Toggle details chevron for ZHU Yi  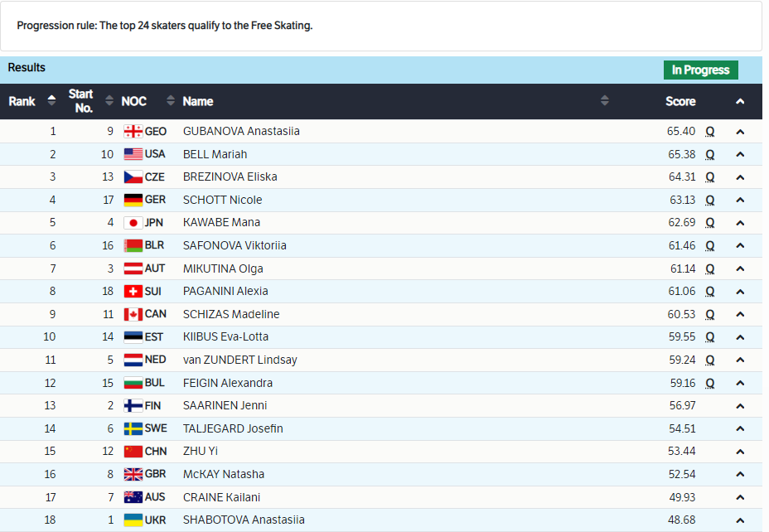[740, 452]
